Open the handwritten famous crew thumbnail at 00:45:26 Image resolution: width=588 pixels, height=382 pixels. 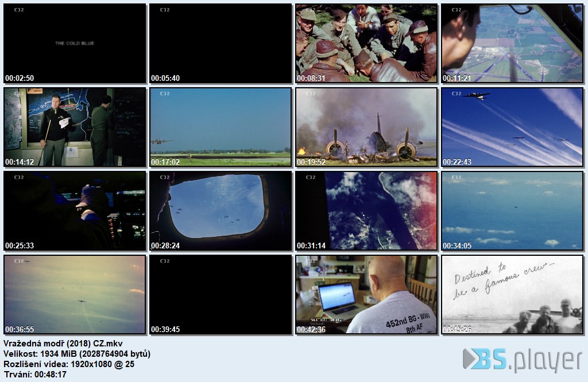pyautogui.click(x=512, y=295)
